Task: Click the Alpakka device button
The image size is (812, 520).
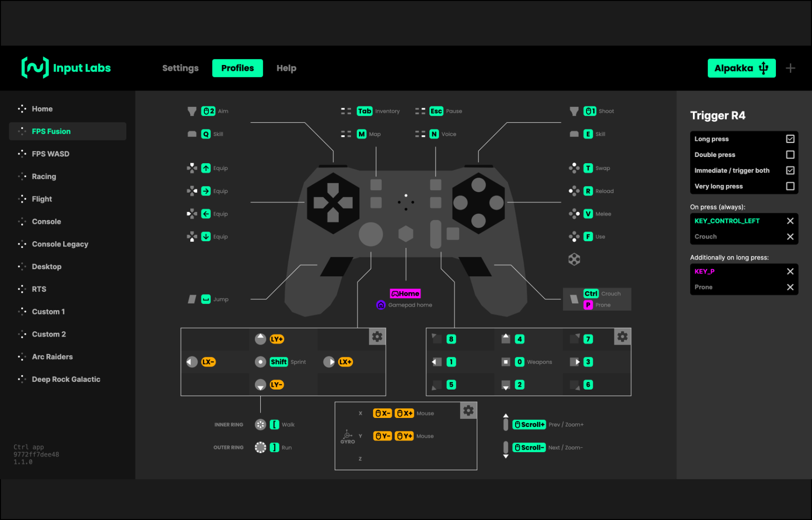Action: click(741, 68)
